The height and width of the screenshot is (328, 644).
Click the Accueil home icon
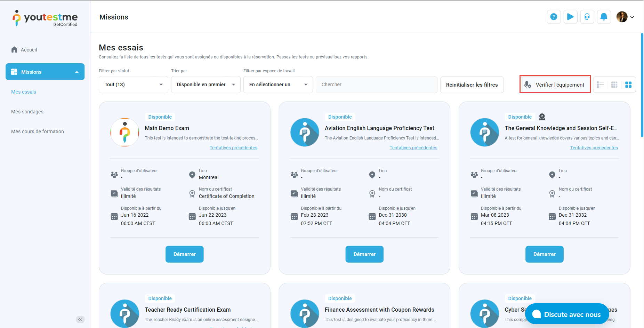pos(14,50)
